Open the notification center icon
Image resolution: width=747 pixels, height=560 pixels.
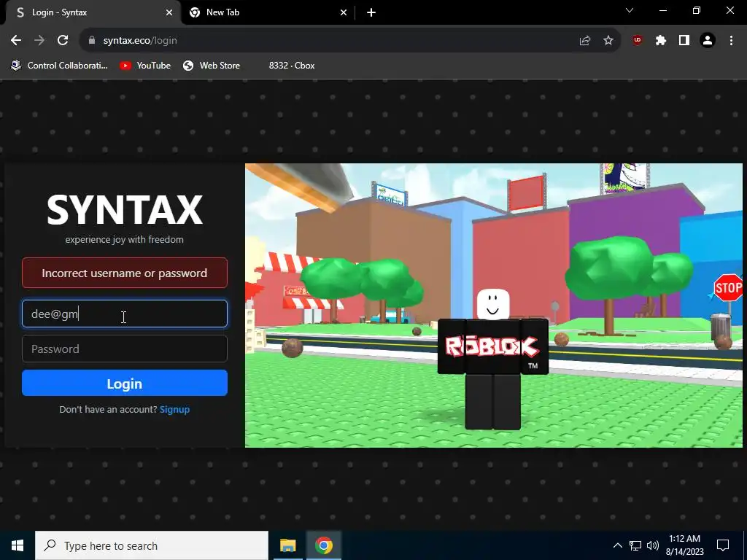pyautogui.click(x=723, y=545)
